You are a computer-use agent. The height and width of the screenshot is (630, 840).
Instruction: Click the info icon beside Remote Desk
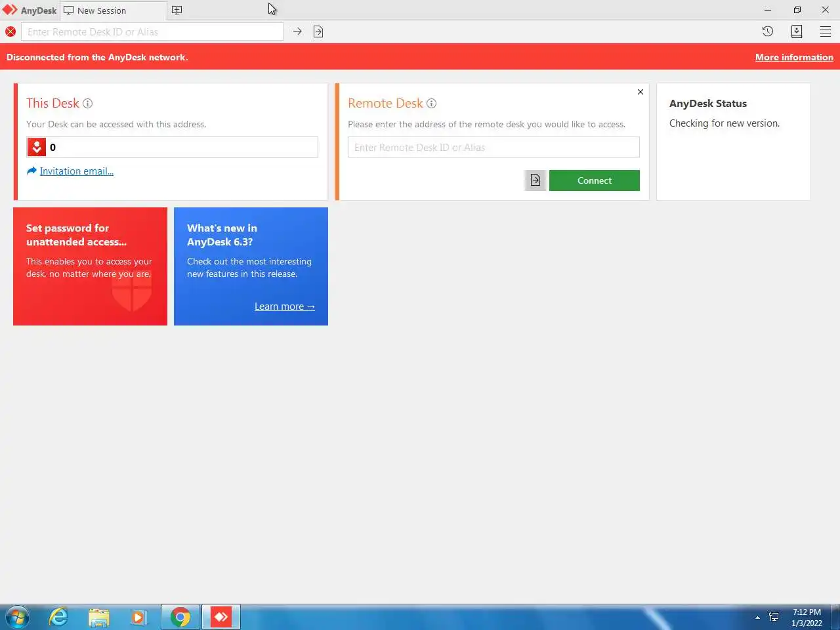click(431, 104)
